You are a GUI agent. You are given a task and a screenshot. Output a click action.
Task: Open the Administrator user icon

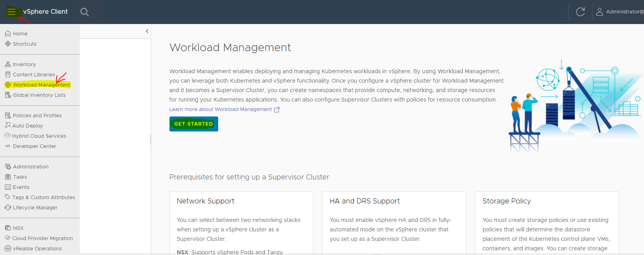point(600,12)
